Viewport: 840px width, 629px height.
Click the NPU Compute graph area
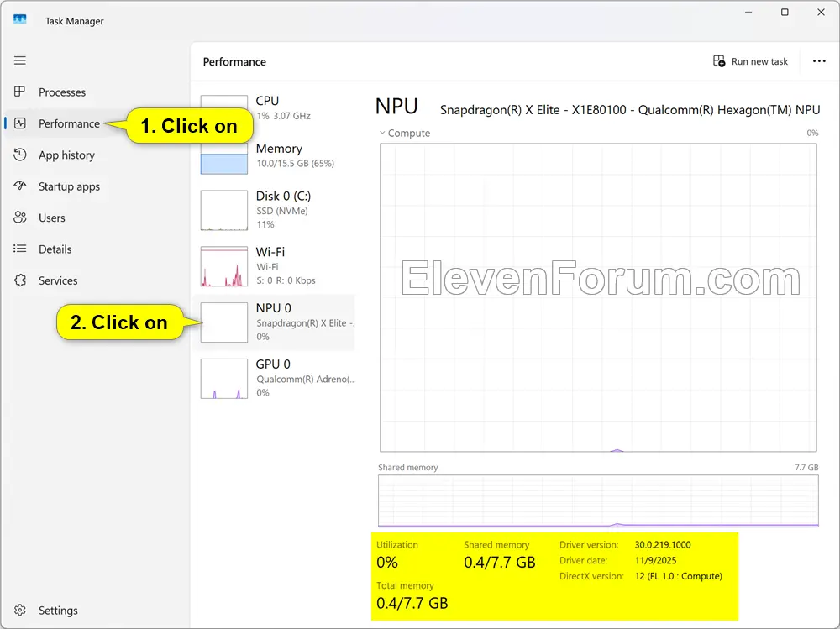[x=598, y=297]
